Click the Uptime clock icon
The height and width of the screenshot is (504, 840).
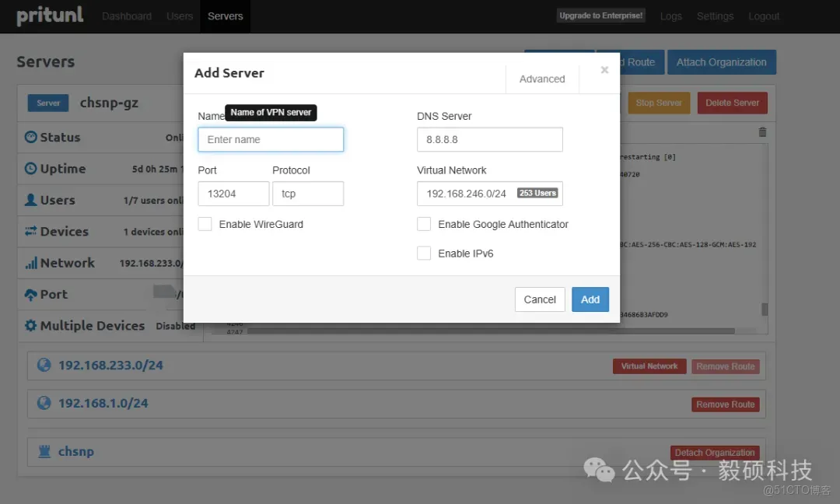(32, 169)
